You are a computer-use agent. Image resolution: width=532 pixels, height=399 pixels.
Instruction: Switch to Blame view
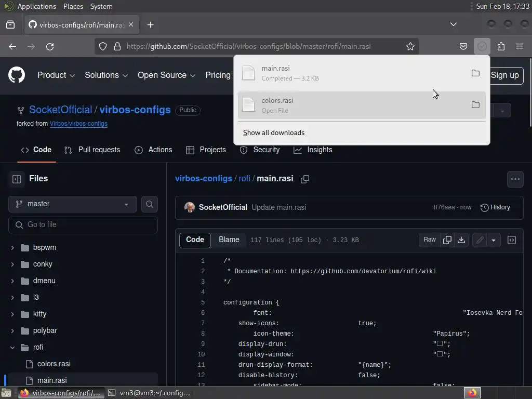[x=229, y=240]
